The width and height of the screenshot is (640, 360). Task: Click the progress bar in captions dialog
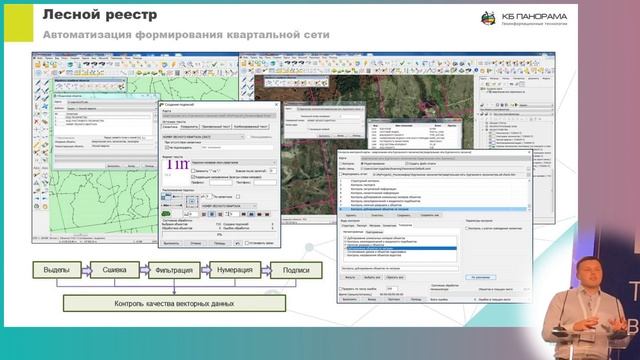click(219, 235)
